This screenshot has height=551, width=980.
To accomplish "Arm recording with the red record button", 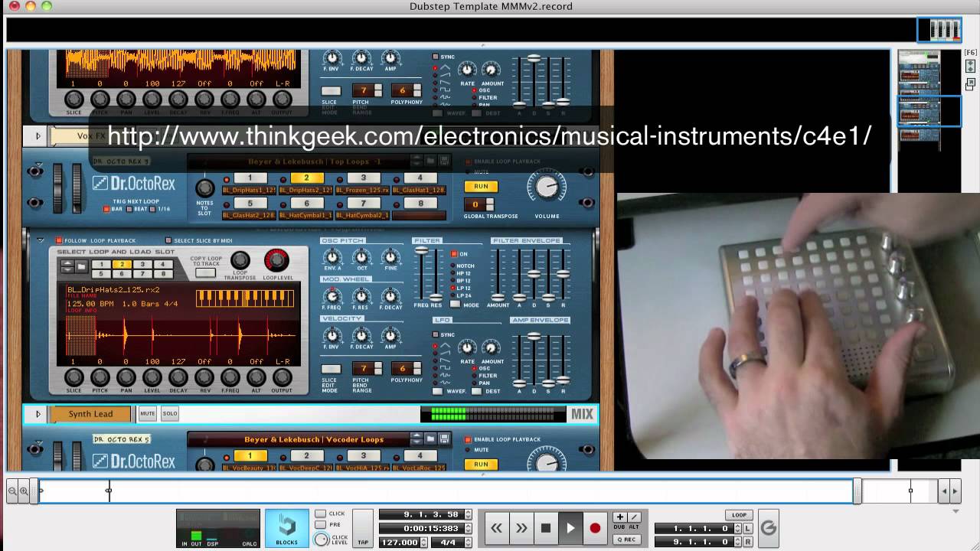I will click(x=595, y=528).
